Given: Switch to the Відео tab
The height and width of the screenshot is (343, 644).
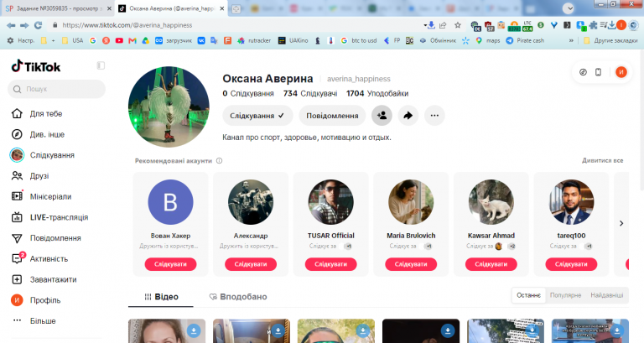Looking at the screenshot, I should (x=161, y=297).
